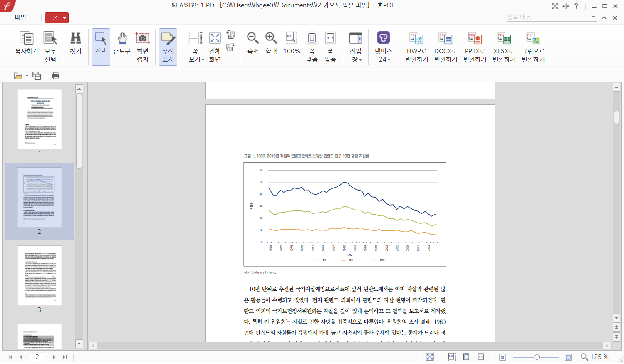Adjust the zoom slider handle in status bar
The width and height of the screenshot is (624, 364).
click(537, 357)
